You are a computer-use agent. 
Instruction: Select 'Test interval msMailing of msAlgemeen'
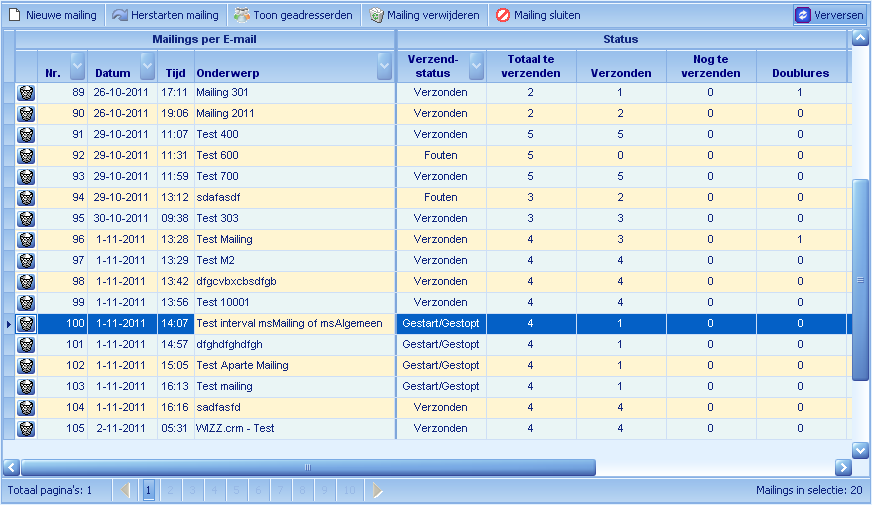295,324
